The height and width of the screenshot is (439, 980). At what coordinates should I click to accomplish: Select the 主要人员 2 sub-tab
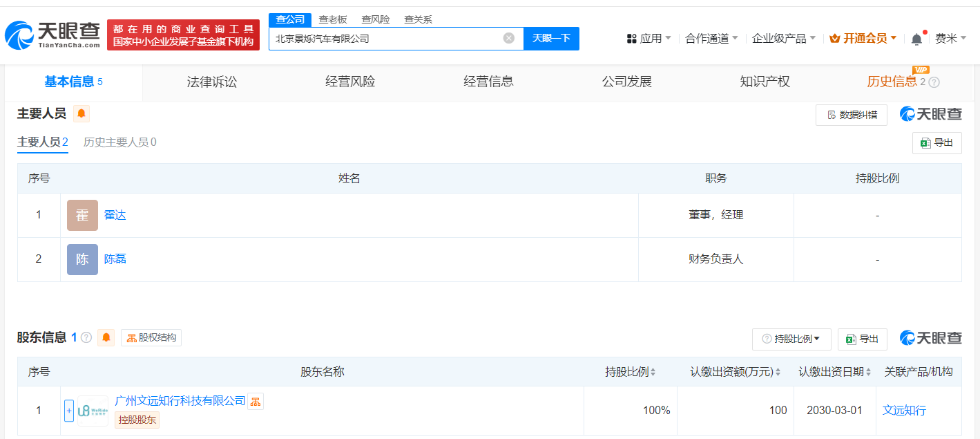[43, 142]
